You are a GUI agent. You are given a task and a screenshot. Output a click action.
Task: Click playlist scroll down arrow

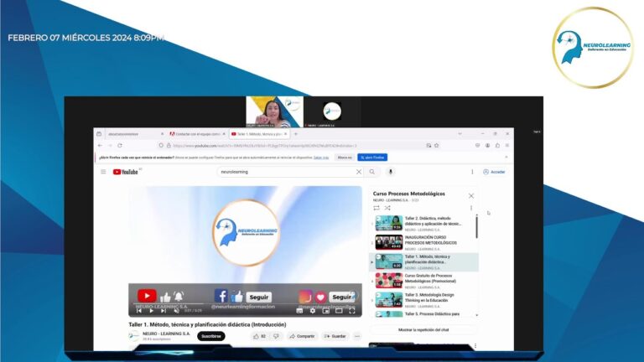pos(477,315)
